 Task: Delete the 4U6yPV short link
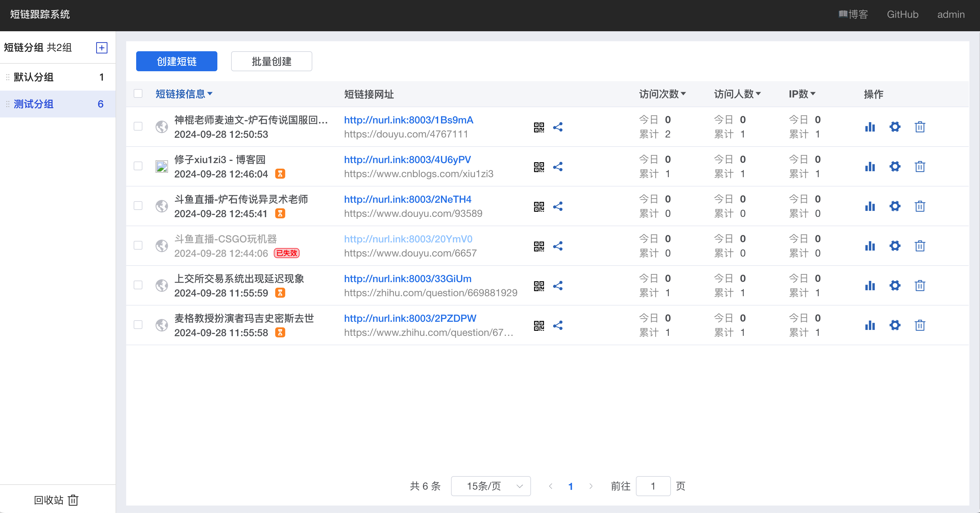tap(920, 166)
